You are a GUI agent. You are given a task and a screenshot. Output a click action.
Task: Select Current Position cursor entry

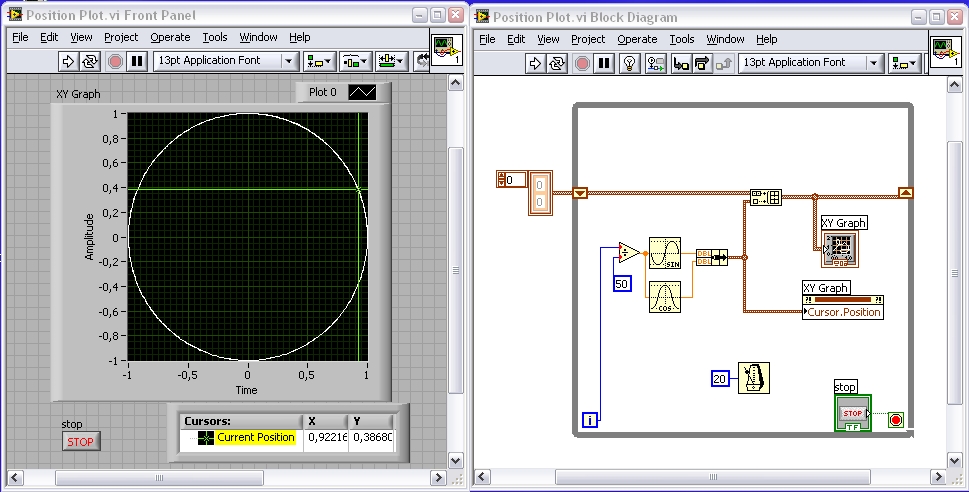255,438
